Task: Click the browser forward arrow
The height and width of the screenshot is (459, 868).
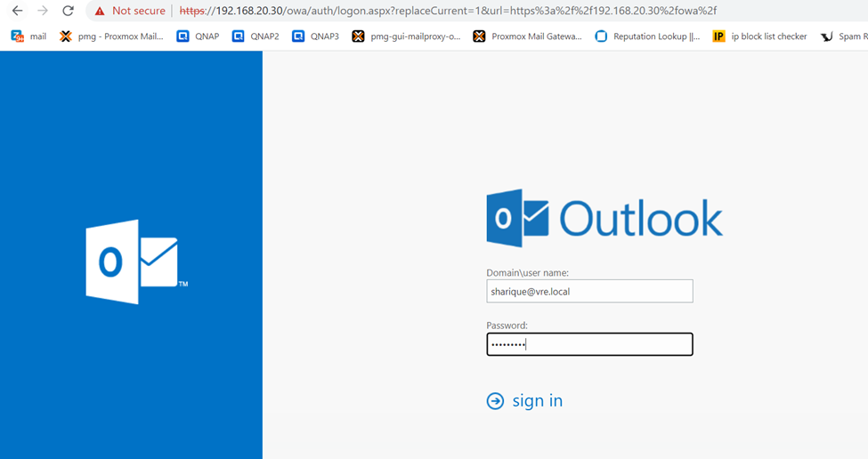Action: [x=43, y=11]
